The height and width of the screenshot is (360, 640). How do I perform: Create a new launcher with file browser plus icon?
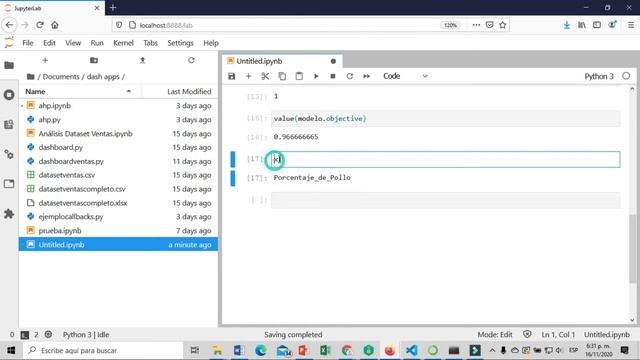point(45,60)
